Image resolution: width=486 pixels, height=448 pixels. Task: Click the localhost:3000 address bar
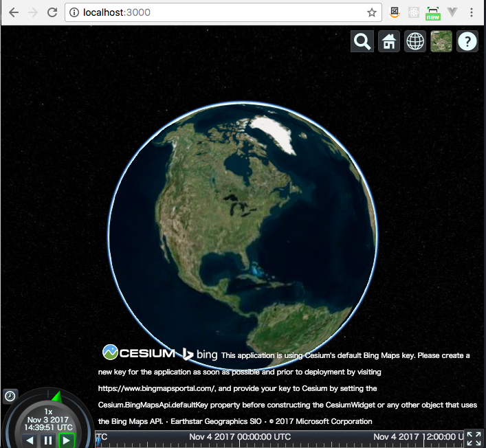coord(223,12)
